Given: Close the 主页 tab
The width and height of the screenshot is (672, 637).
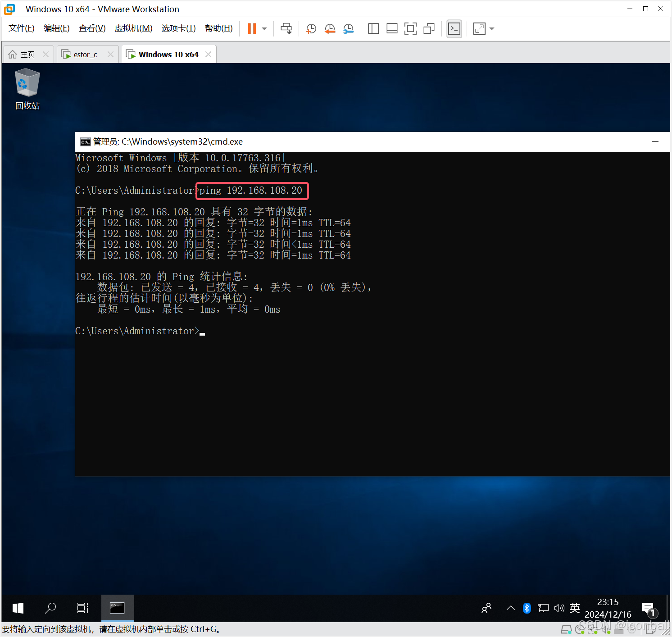Looking at the screenshot, I should coord(45,55).
